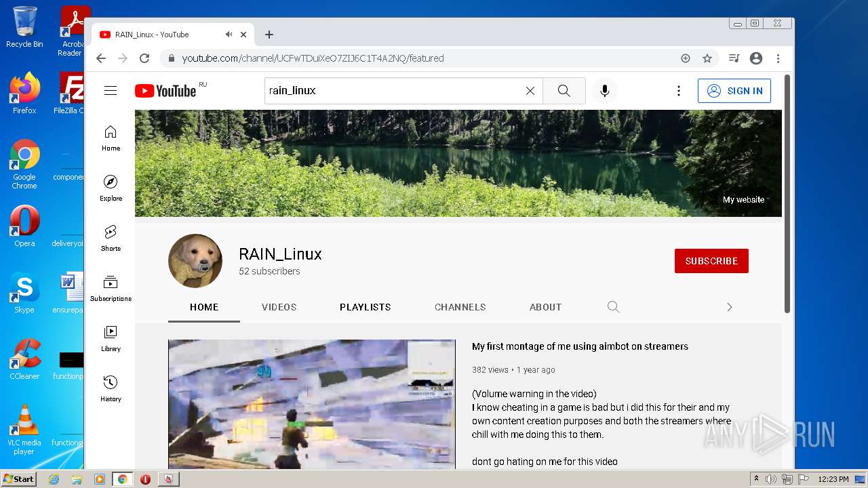This screenshot has width=868, height=488.
Task: Open Chrome media control icon
Action: coord(734,58)
